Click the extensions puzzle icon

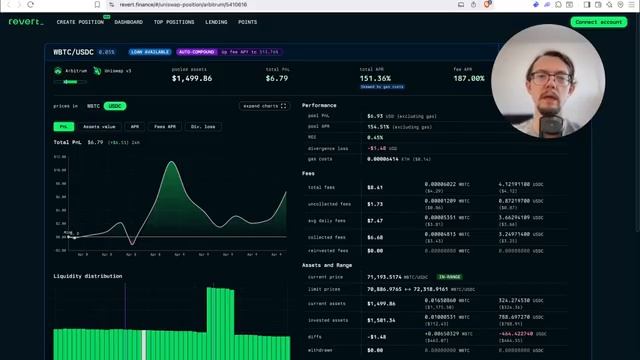[x=558, y=4]
